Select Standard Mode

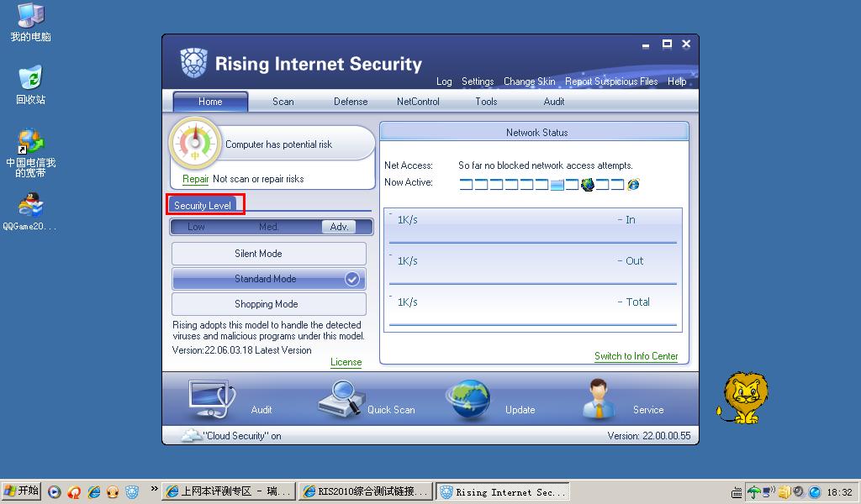point(268,279)
